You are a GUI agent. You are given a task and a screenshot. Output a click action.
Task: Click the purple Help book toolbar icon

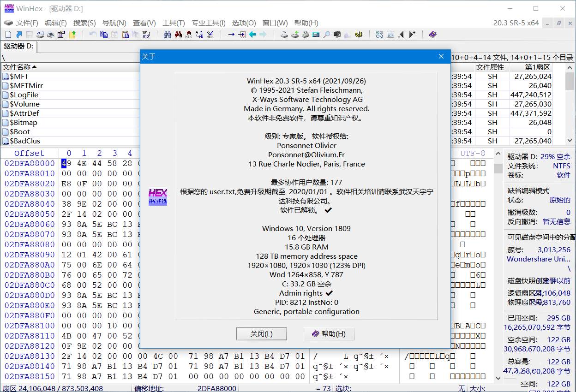click(x=432, y=35)
